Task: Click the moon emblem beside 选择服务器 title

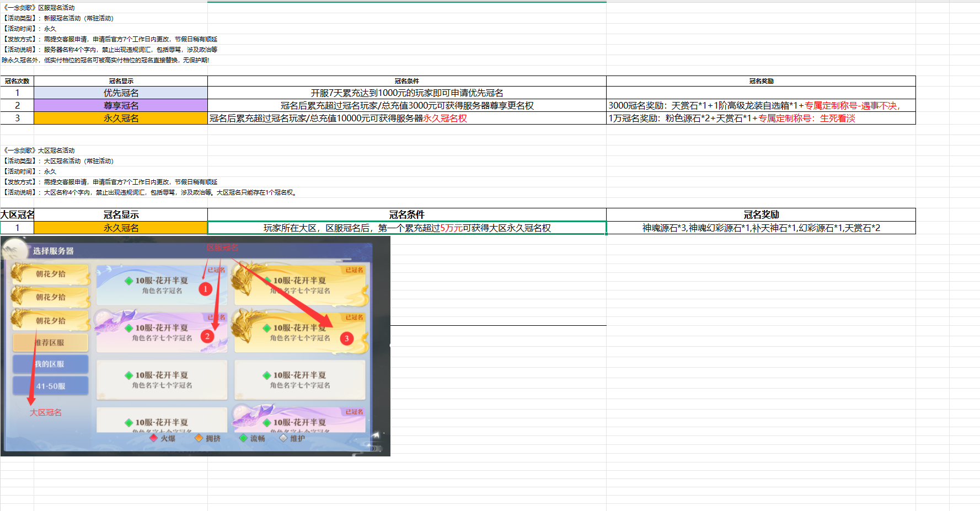Action: point(15,250)
